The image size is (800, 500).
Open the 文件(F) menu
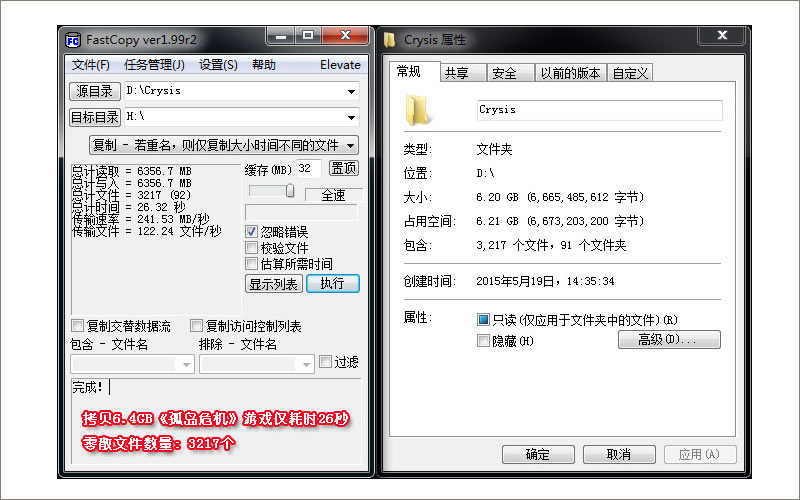(90, 65)
